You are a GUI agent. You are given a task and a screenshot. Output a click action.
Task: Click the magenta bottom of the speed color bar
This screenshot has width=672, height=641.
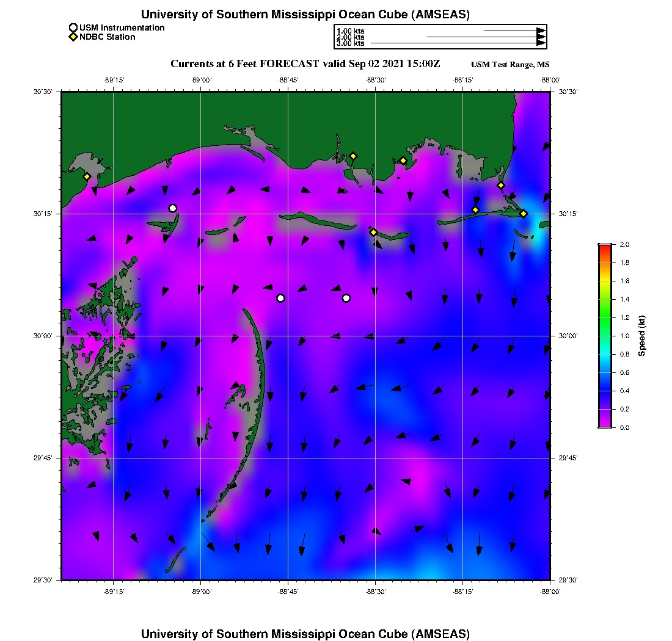(605, 425)
